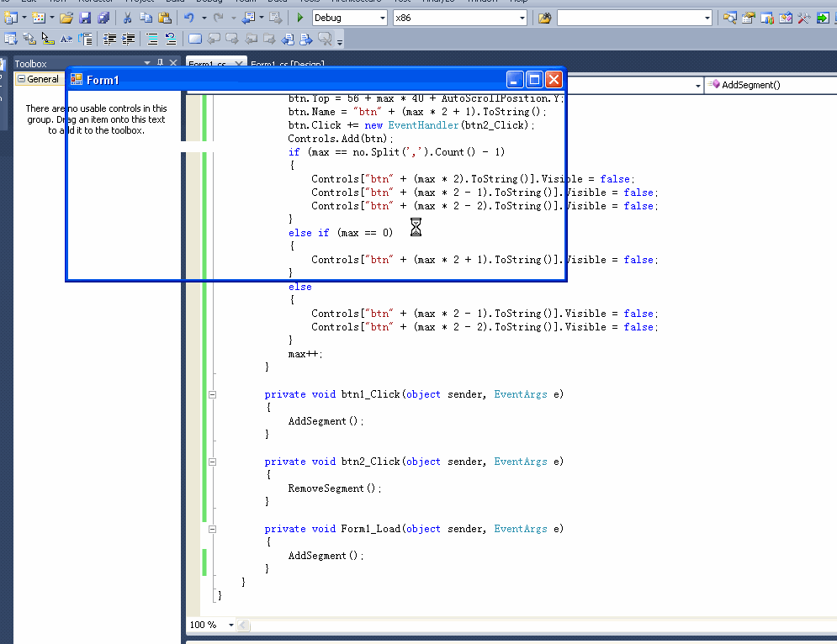Screen dimensions: 837x644
Task: Open the Properties Window toolbar icon
Action: point(749,18)
